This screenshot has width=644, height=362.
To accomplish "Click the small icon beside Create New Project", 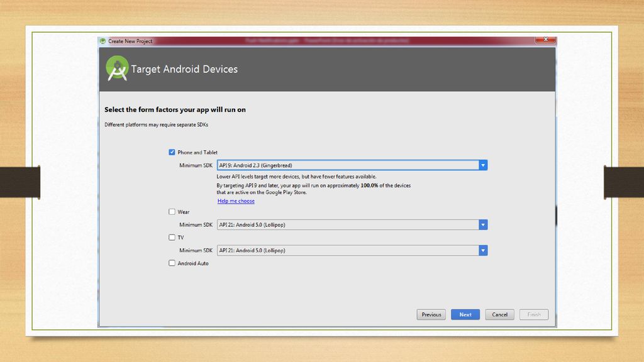I will (x=103, y=41).
